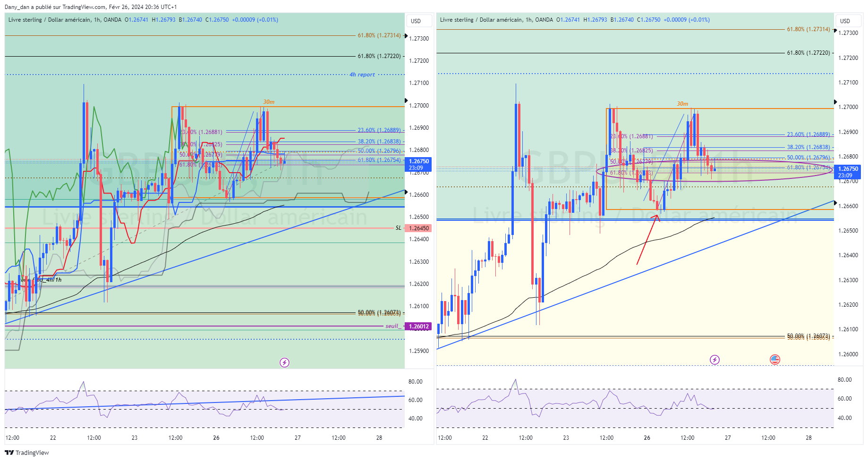Image resolution: width=868 pixels, height=461 pixels.
Task: Click the "1.25900" price axis tick on left chart
Action: [419, 351]
